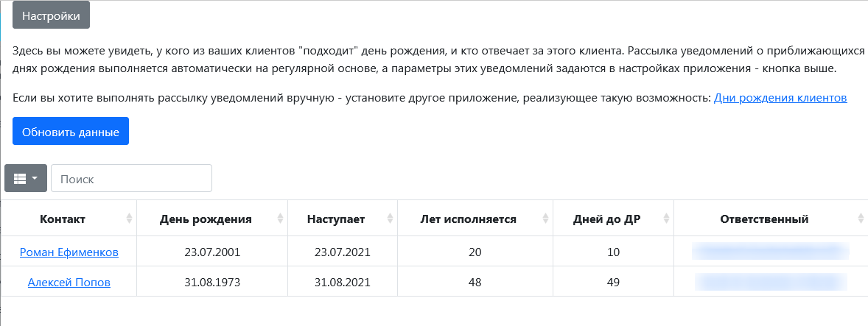Open responsible person for Роман Ефименков
Viewport: 868px width, 326px height.
tap(770, 252)
